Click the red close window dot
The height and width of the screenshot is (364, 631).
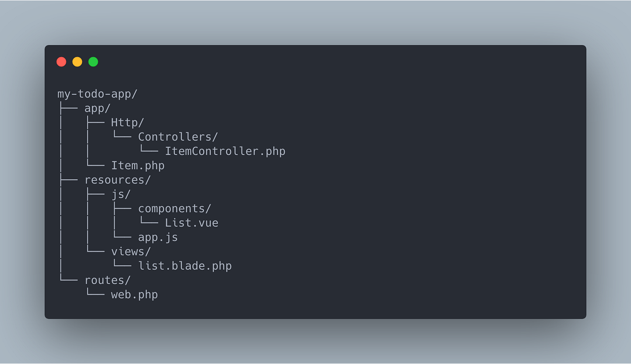pyautogui.click(x=61, y=62)
